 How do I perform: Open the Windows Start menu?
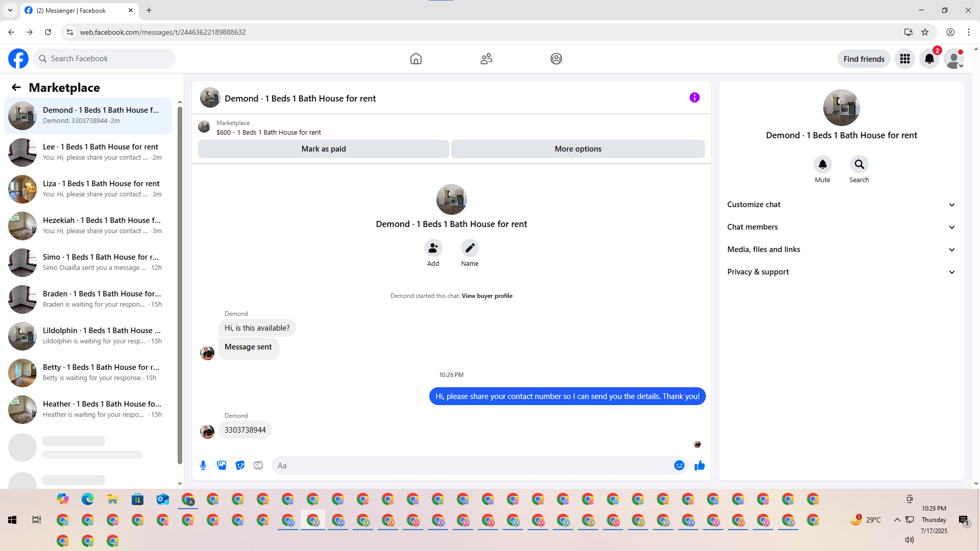pyautogui.click(x=12, y=520)
